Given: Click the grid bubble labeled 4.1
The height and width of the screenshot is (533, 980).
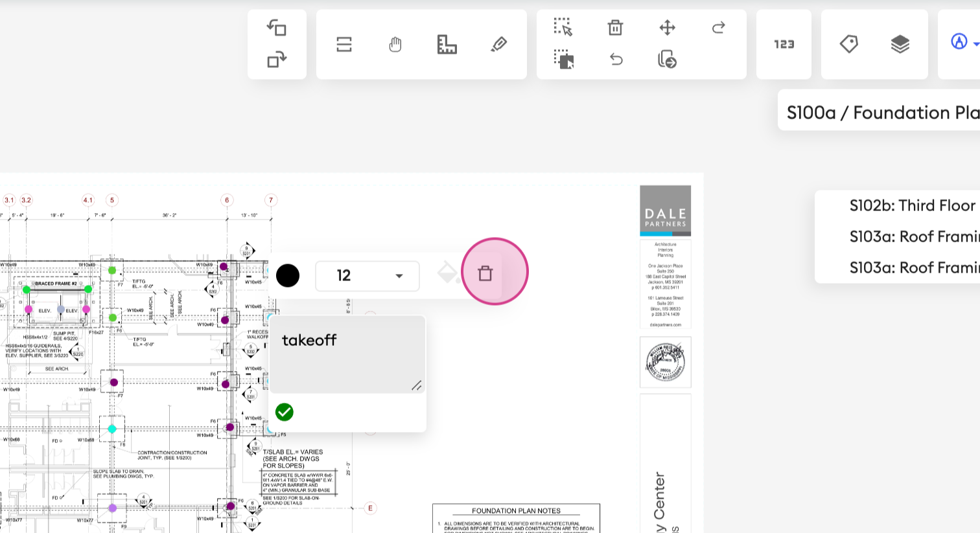Looking at the screenshot, I should pos(88,200).
